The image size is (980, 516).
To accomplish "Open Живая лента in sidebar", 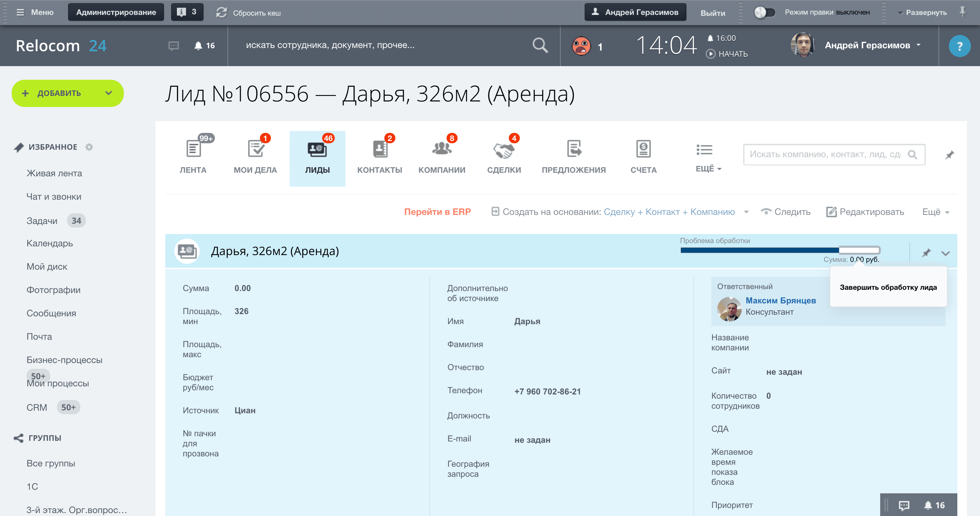I will point(54,173).
